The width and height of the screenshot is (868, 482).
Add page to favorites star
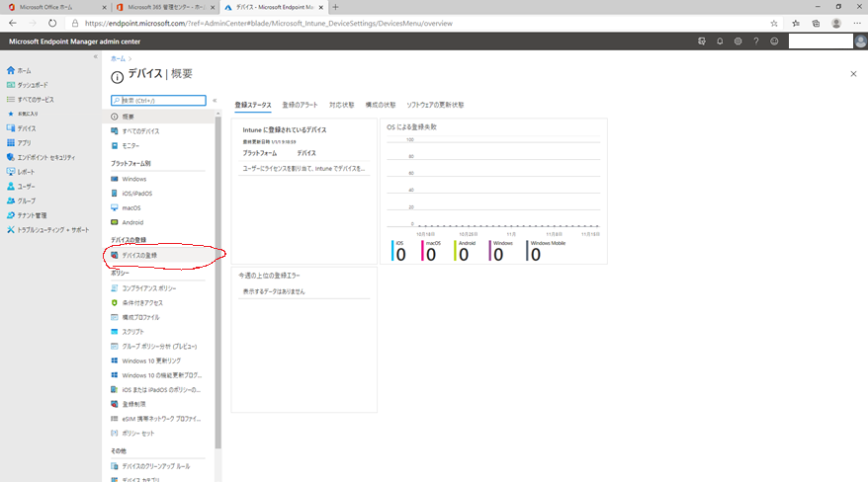tap(774, 24)
